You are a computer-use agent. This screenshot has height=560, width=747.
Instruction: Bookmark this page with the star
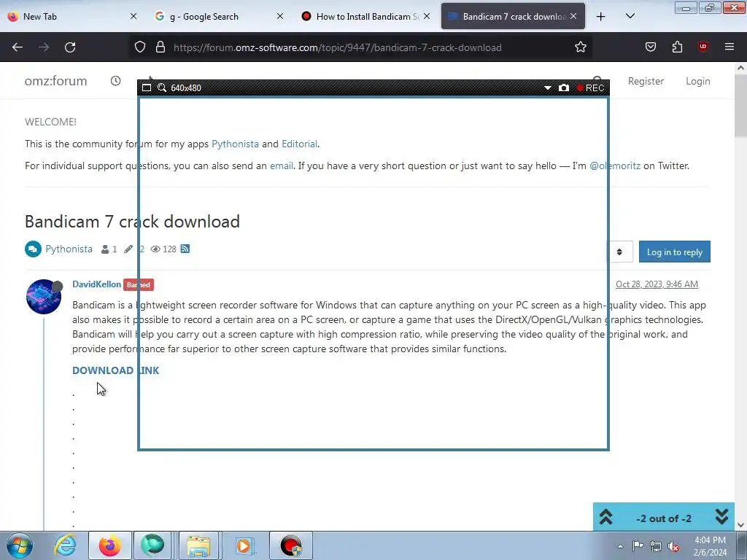pos(580,47)
